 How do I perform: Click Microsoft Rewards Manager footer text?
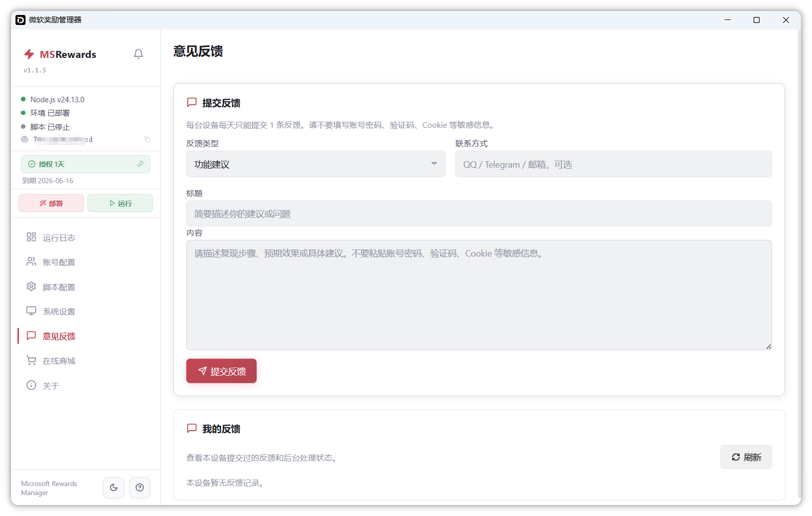click(x=49, y=488)
